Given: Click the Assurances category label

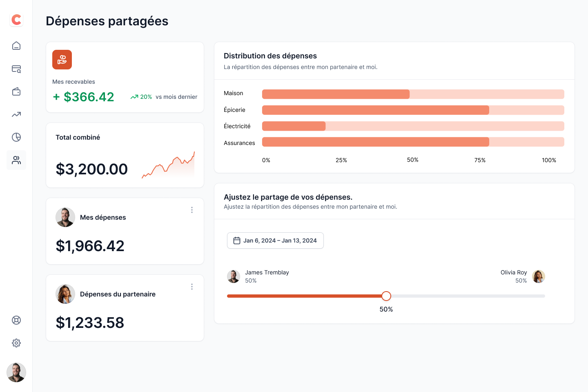Looking at the screenshot, I should coord(239,143).
